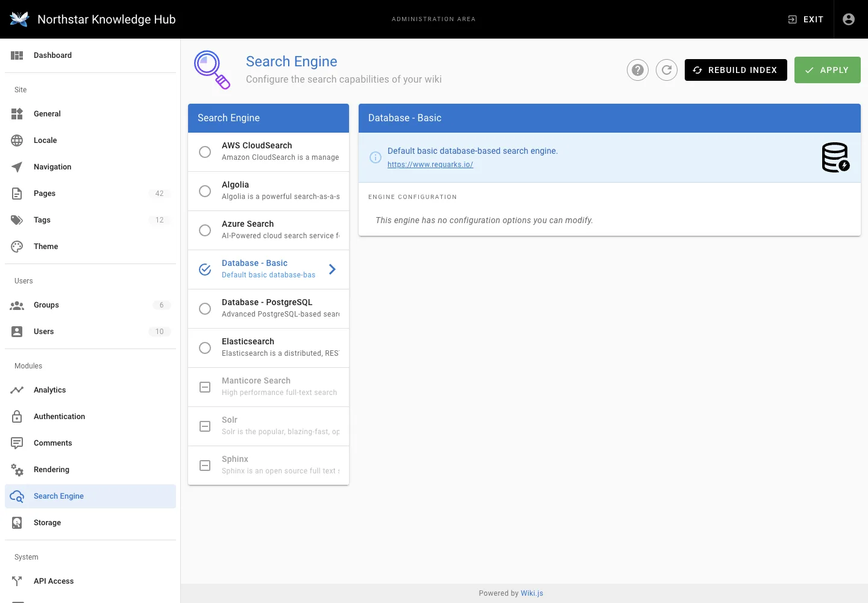This screenshot has height=603, width=868.
Task: Click the General widgets icon
Action: point(17,114)
